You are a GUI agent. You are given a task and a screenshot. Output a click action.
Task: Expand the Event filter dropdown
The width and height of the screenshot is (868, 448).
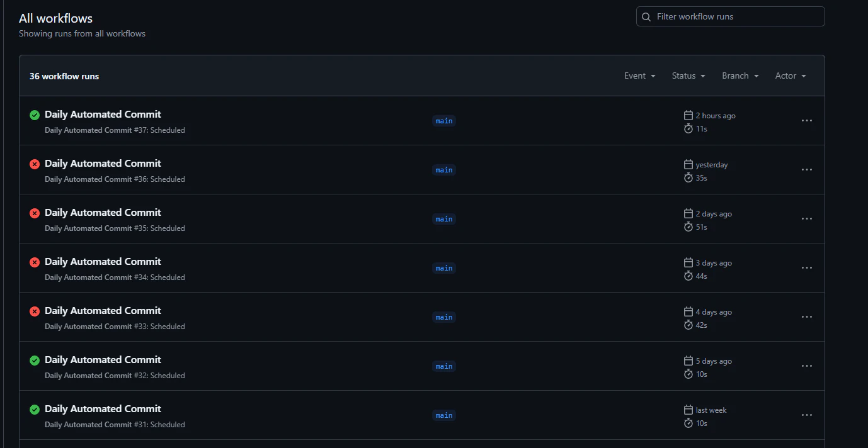(x=640, y=76)
